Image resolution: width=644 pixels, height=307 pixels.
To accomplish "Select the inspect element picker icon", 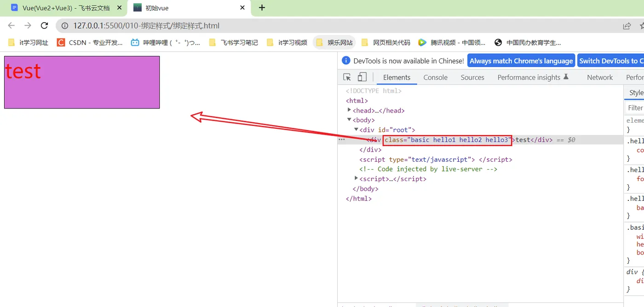I will coord(347,77).
